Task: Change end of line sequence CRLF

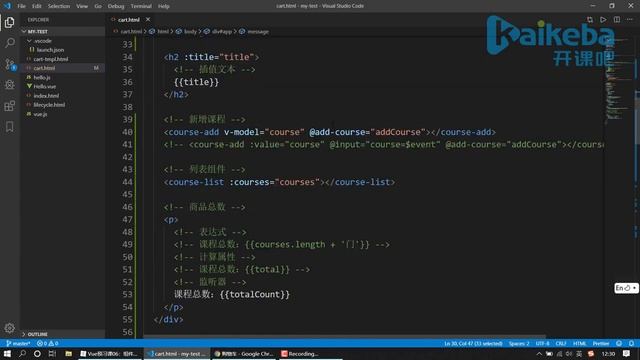Action: [561, 343]
